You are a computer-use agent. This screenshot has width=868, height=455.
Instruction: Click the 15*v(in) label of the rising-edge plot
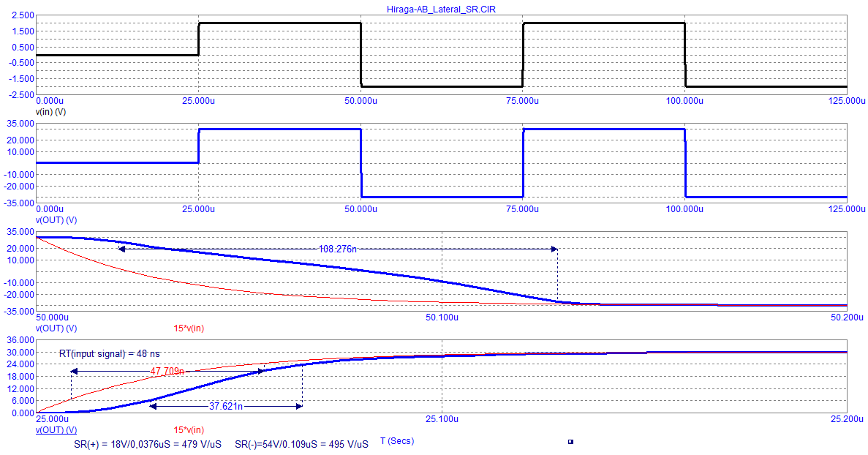(x=189, y=430)
